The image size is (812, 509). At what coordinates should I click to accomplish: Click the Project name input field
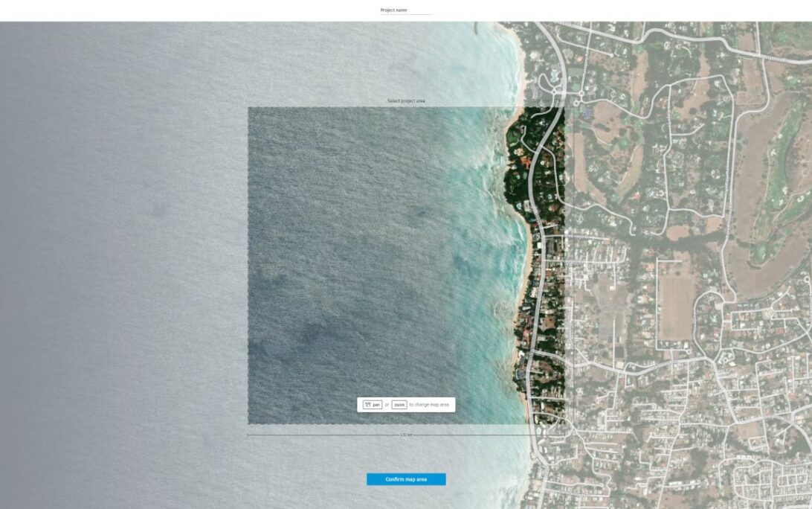(x=406, y=10)
